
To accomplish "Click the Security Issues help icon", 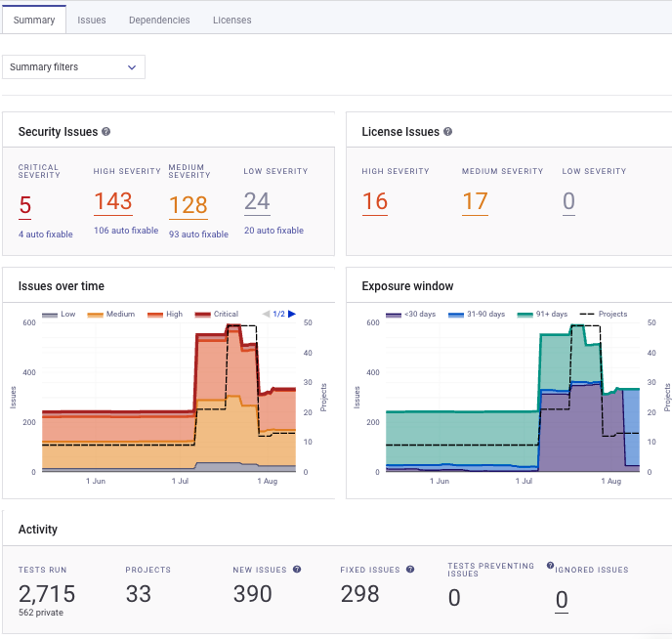I will [106, 131].
